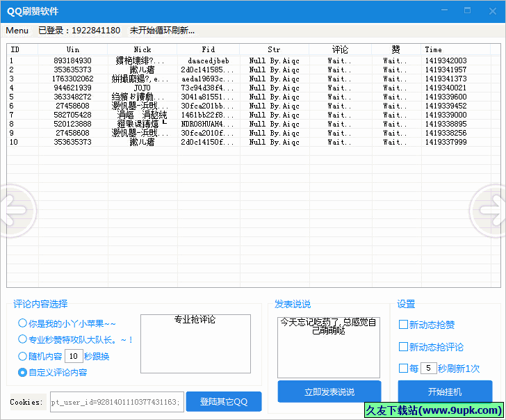Select the 你是我的小丫小苹果 radio option
The height and width of the screenshot is (420, 506).
pyautogui.click(x=23, y=323)
